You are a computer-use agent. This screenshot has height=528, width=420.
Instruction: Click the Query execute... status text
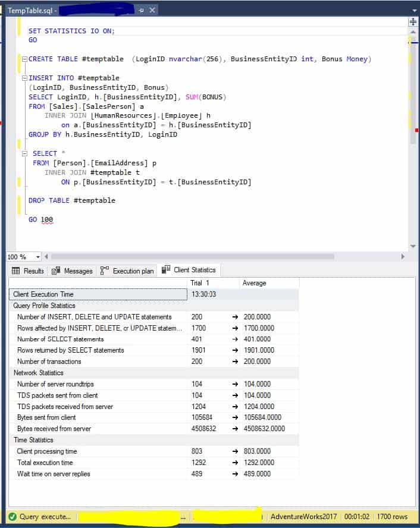(x=45, y=517)
